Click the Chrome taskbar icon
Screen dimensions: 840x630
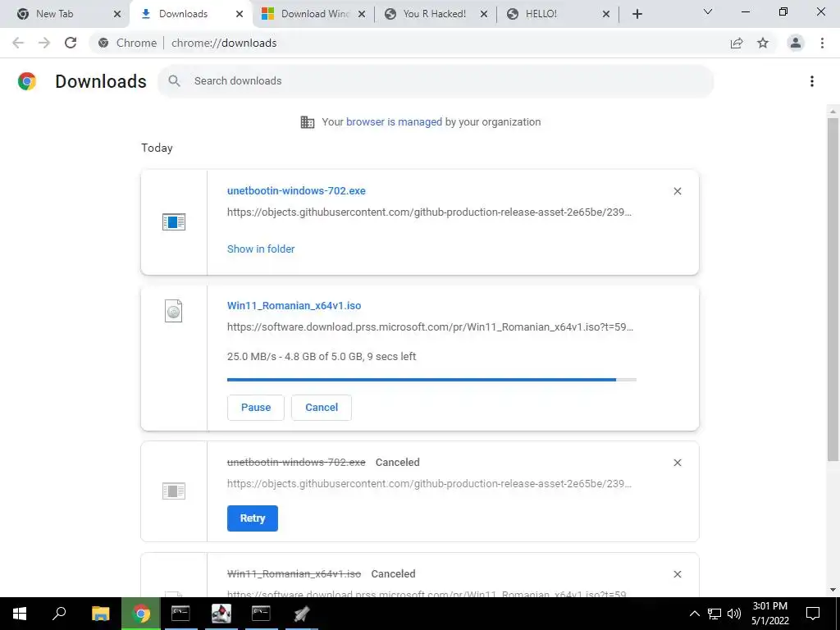pyautogui.click(x=141, y=614)
